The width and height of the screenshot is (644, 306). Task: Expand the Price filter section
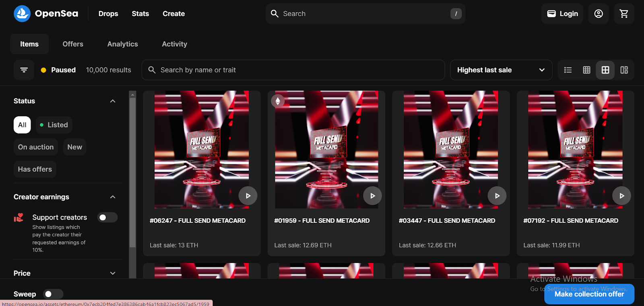[x=113, y=273]
